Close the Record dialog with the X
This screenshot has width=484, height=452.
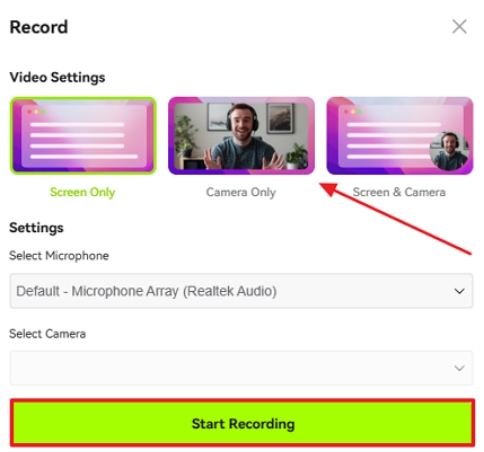pos(459,26)
